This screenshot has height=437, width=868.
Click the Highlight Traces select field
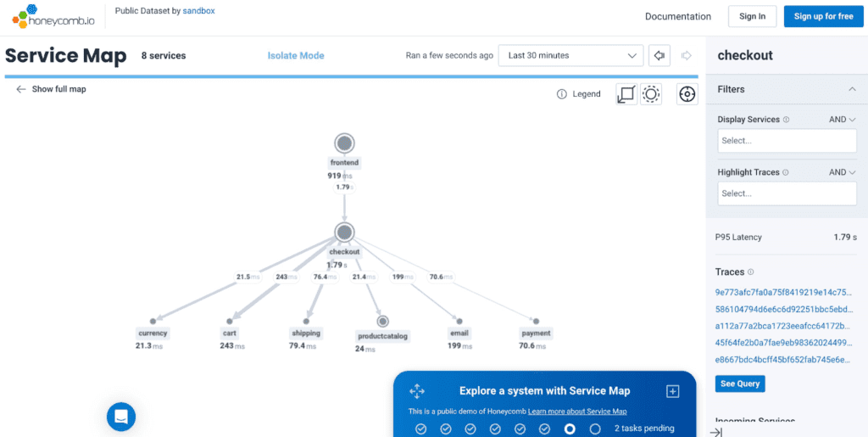point(786,193)
